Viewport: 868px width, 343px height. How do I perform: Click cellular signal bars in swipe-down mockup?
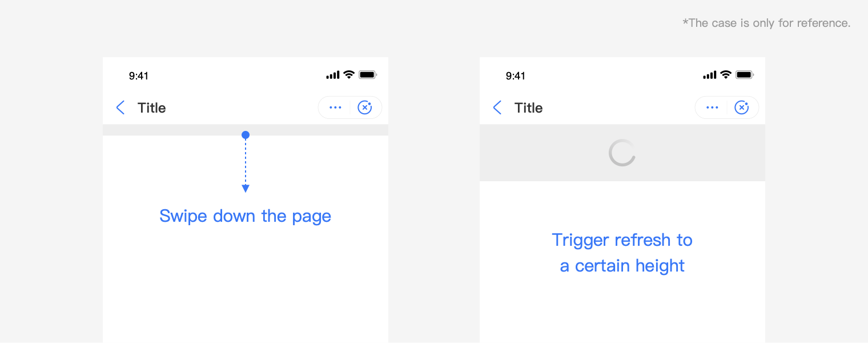click(x=332, y=75)
